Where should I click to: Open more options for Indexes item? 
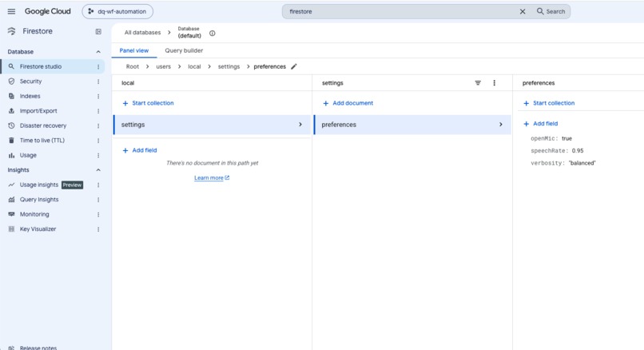click(98, 96)
